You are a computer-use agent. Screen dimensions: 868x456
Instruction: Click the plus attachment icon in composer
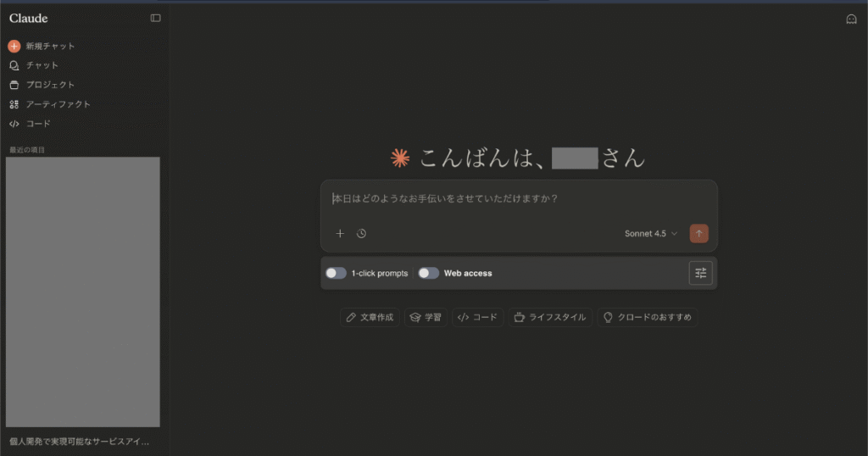[x=340, y=233]
